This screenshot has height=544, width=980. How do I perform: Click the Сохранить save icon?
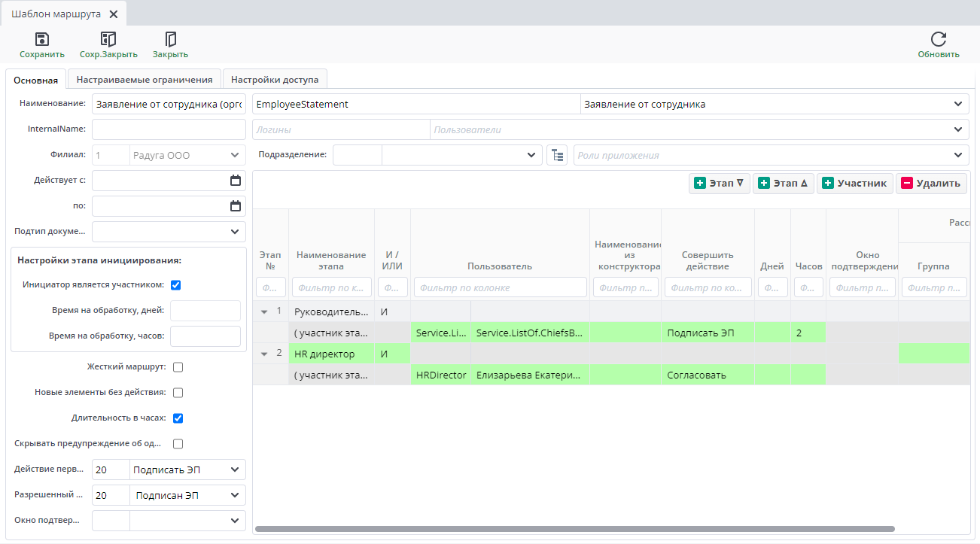42,40
